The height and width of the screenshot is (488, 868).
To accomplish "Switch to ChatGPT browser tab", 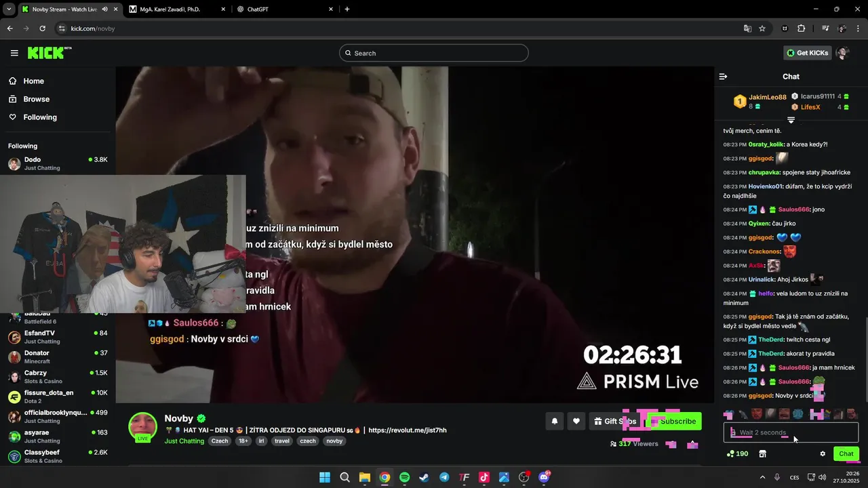I will (283, 9).
